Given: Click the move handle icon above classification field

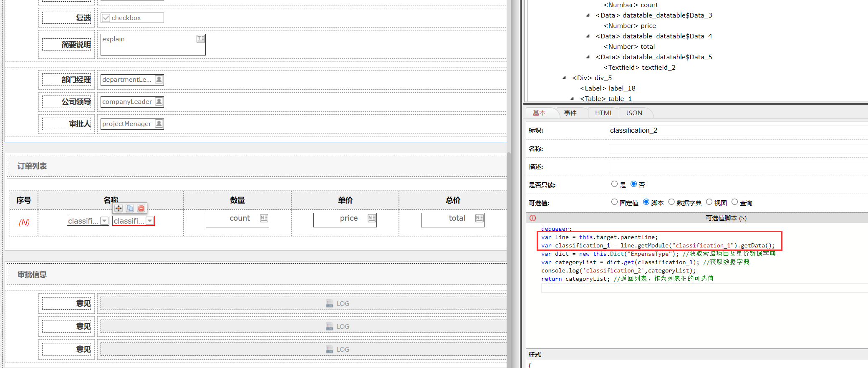Looking at the screenshot, I should click(119, 208).
